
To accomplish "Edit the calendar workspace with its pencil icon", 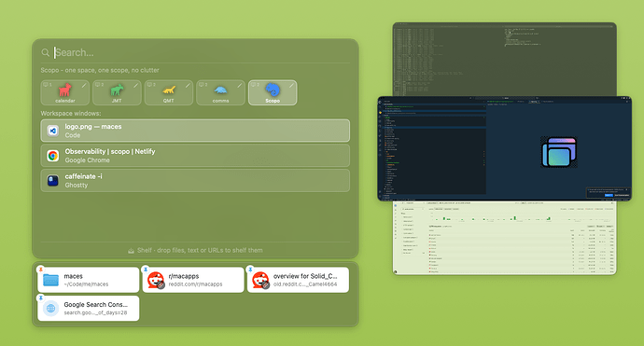I will 84,86.
